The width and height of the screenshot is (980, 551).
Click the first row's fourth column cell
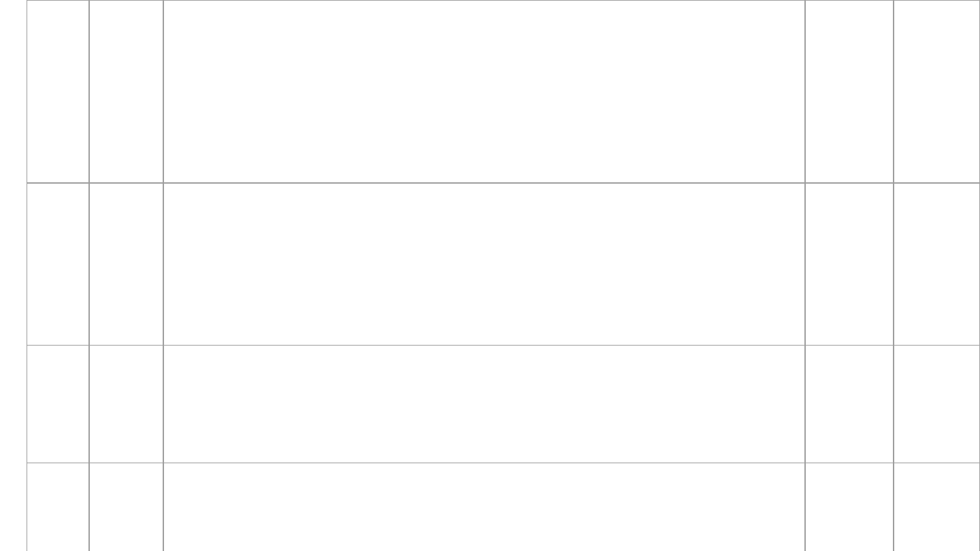pos(849,91)
